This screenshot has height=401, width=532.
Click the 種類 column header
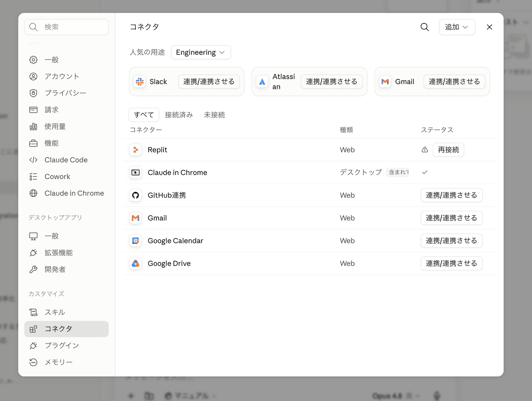(346, 130)
